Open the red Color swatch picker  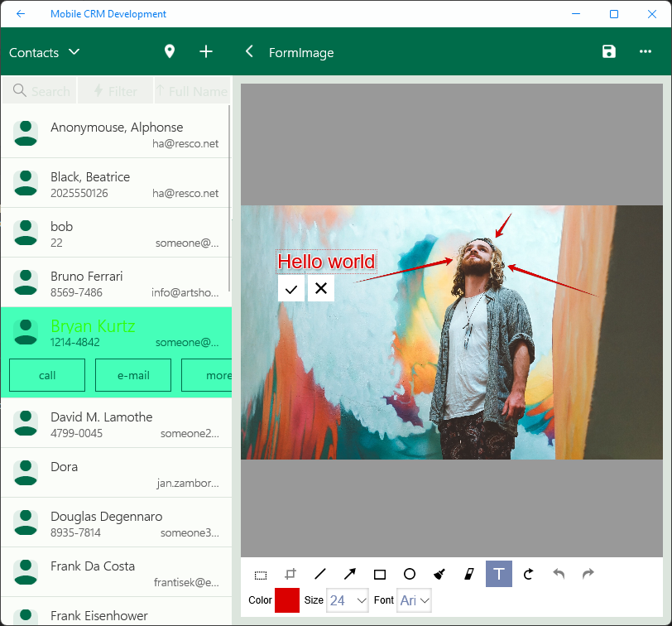286,600
